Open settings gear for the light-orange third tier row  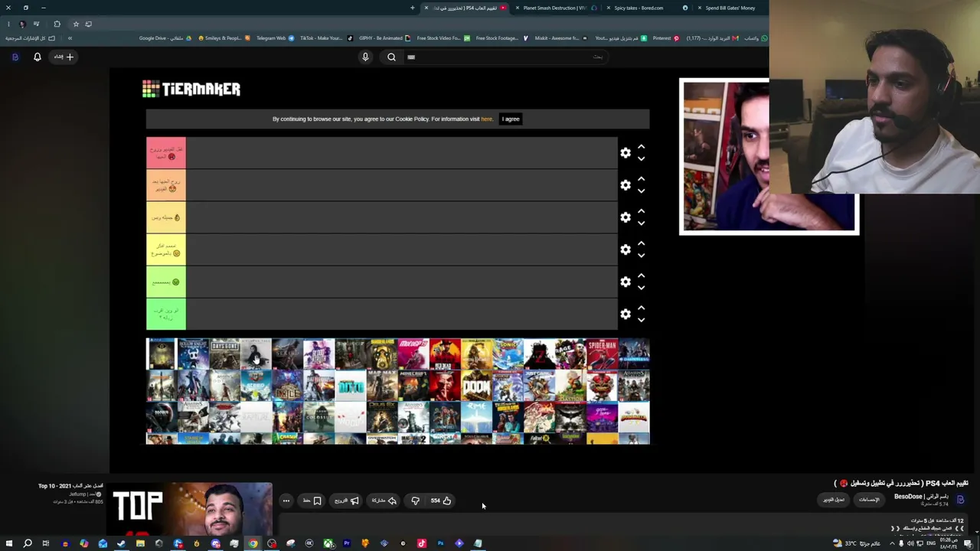[626, 217]
